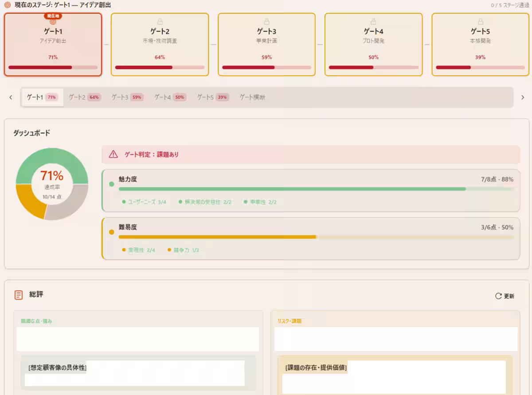The height and width of the screenshot is (395, 532).
Task: Click the lock icon on ゲート3 card
Action: click(266, 21)
